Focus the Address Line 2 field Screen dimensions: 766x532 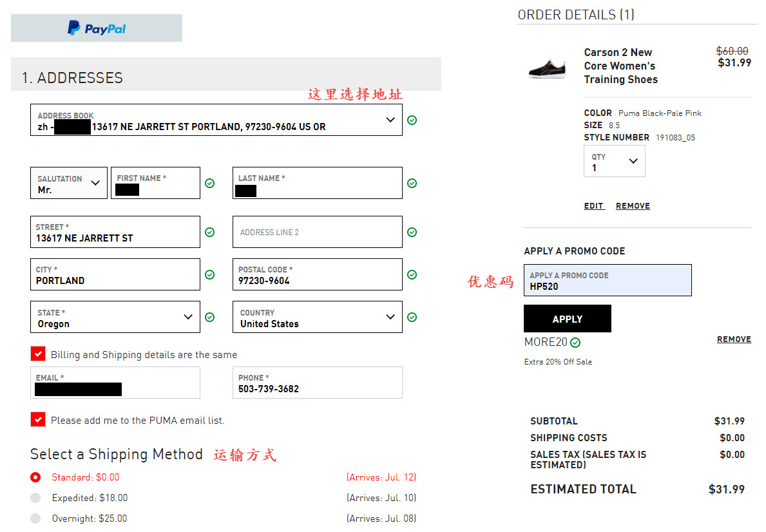tap(318, 232)
